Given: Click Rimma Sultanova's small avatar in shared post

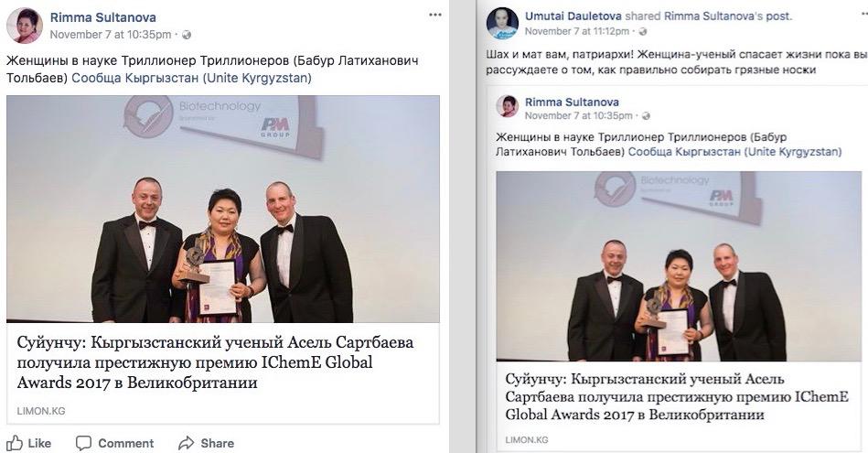Looking at the screenshot, I should tap(507, 106).
